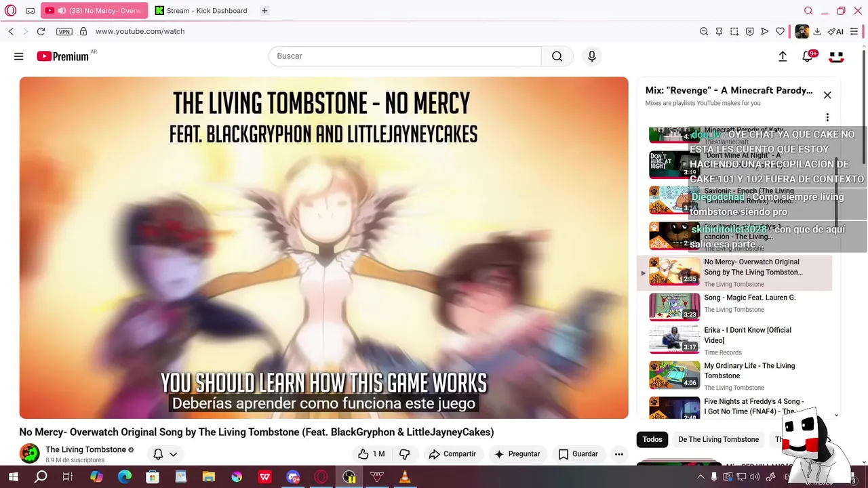This screenshot has width=868, height=488.
Task: Add page to bookmarks heart icon
Action: 781,31
